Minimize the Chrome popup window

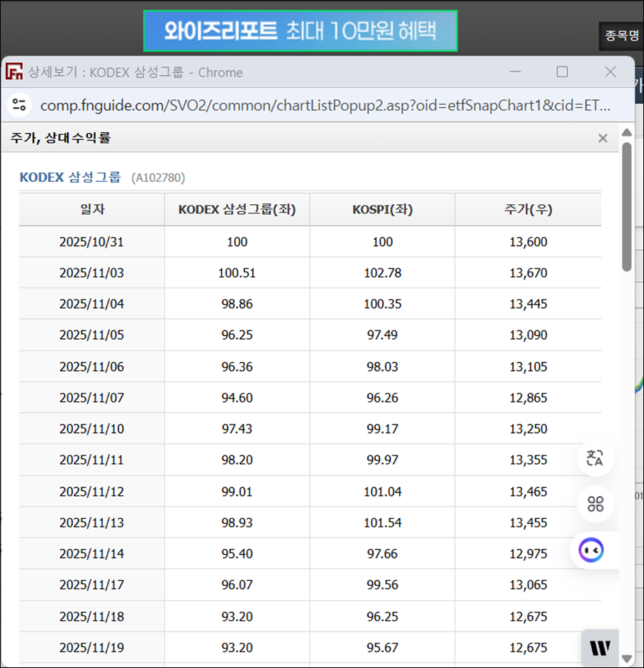click(x=515, y=71)
